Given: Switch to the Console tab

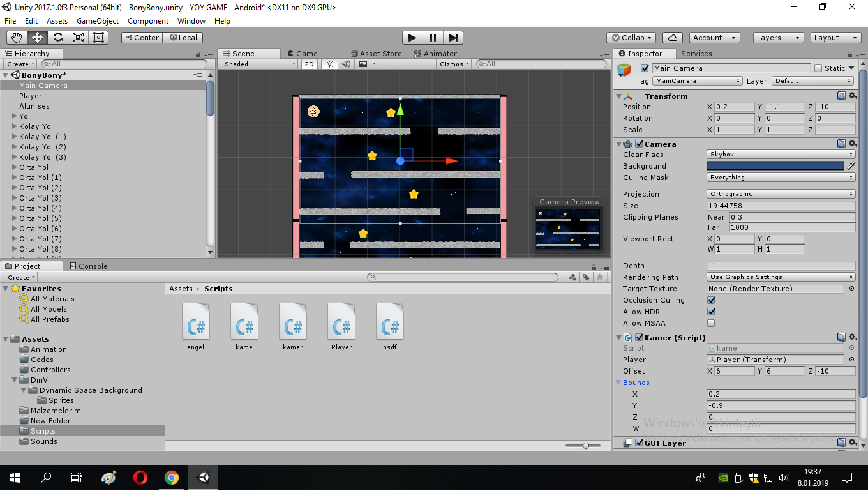Looking at the screenshot, I should click(87, 266).
